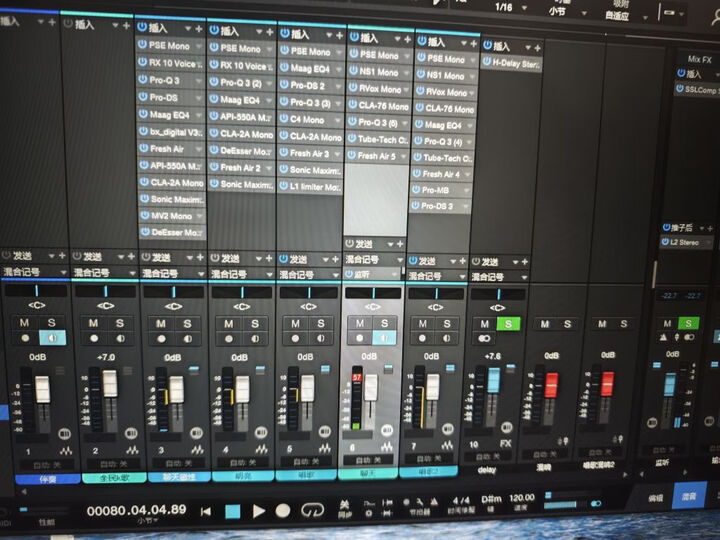Viewport: 720px width, 540px height.
Task: Click the power icon of Pro-MB
Action: pyautogui.click(x=415, y=189)
